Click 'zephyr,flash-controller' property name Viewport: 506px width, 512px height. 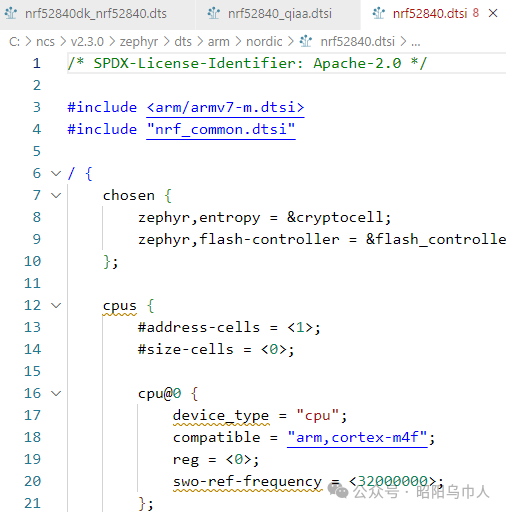click(239, 240)
